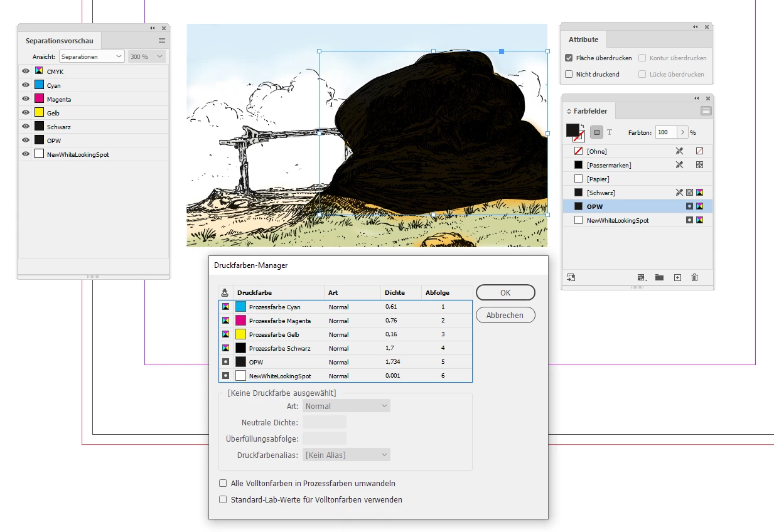
Task: Select the [Passermarken] swatch
Action: [x=638, y=165]
